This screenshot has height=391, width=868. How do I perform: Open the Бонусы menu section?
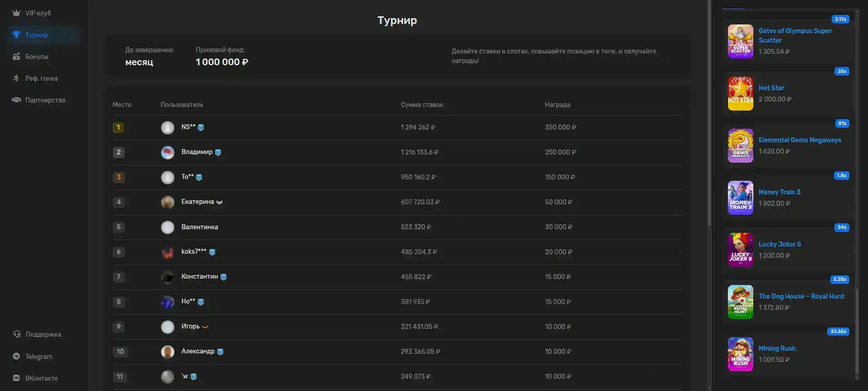point(37,57)
